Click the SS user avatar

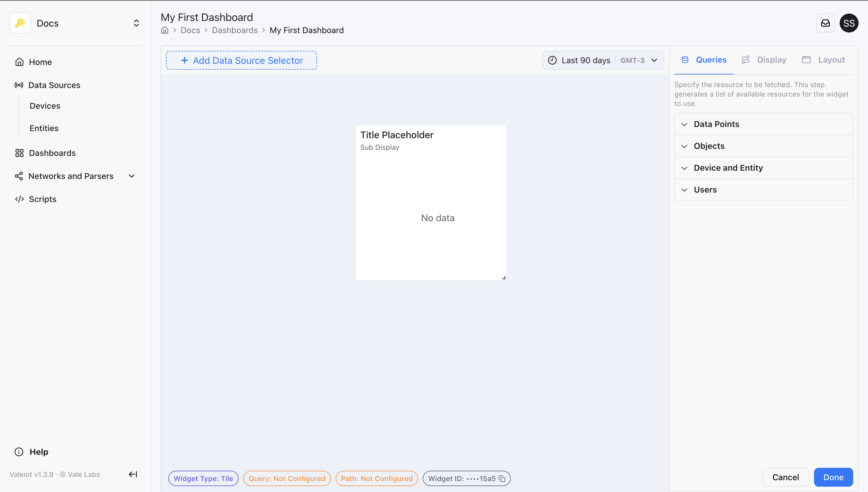849,23
